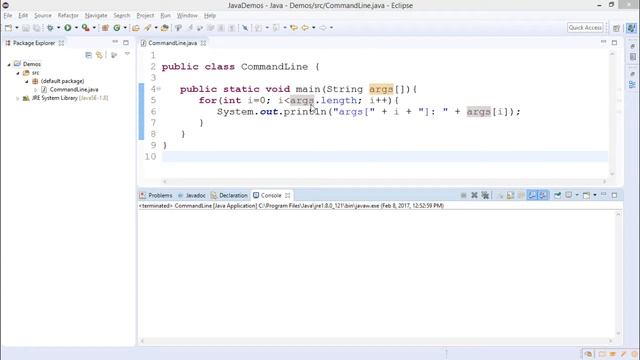Open the New Java Class dropdown arrow
Image resolution: width=640 pixels, height=360 pixels.
125,28
